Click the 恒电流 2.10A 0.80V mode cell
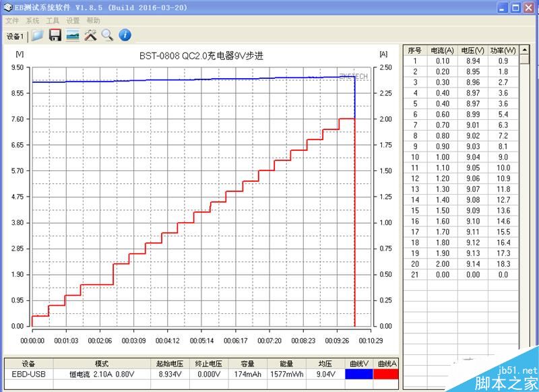 point(102,374)
